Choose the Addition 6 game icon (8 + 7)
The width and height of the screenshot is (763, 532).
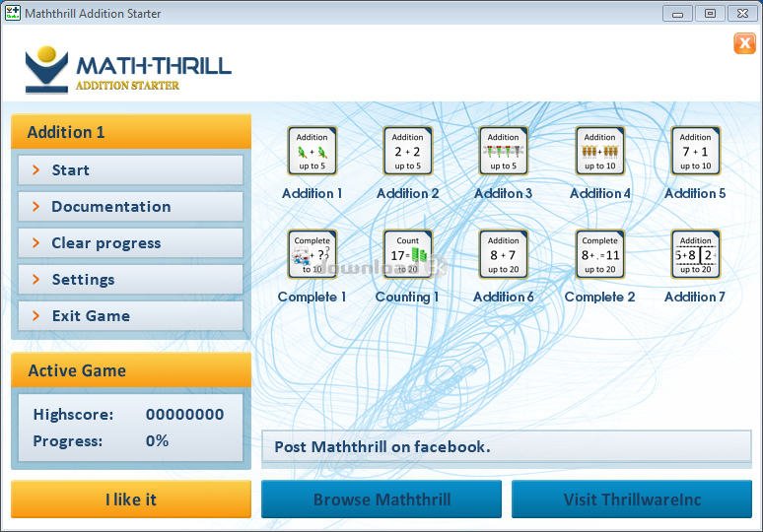pos(504,254)
